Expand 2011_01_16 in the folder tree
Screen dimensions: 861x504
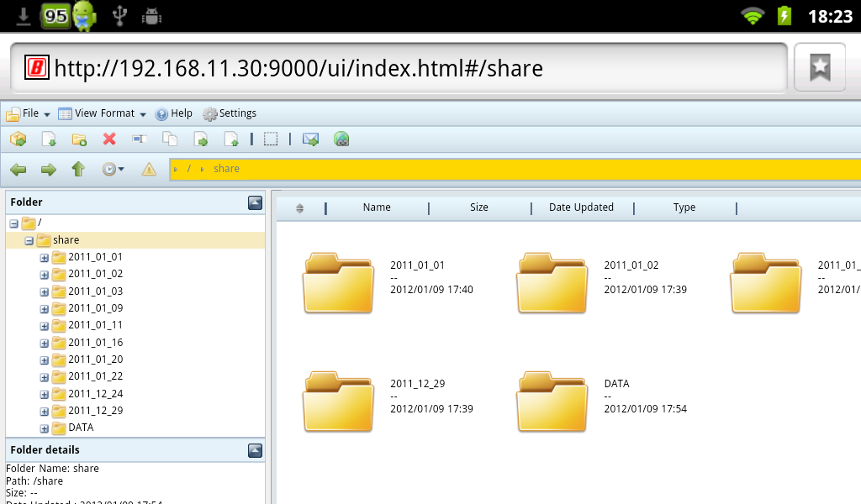(45, 344)
